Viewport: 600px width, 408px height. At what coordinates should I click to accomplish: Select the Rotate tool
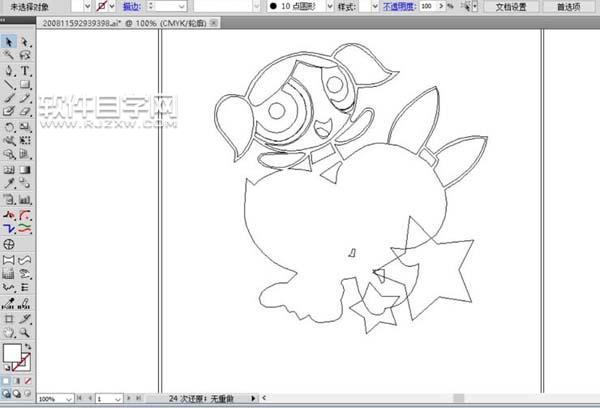tap(9, 127)
